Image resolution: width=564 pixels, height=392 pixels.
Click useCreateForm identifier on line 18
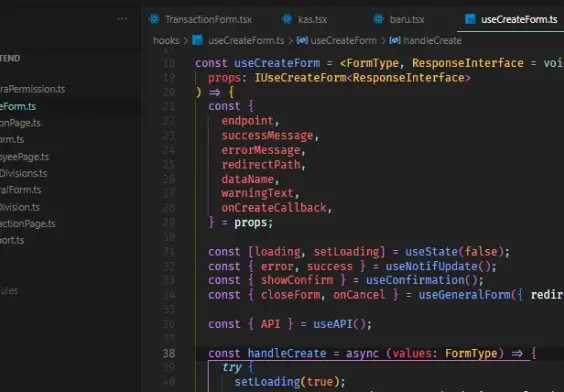[277, 63]
